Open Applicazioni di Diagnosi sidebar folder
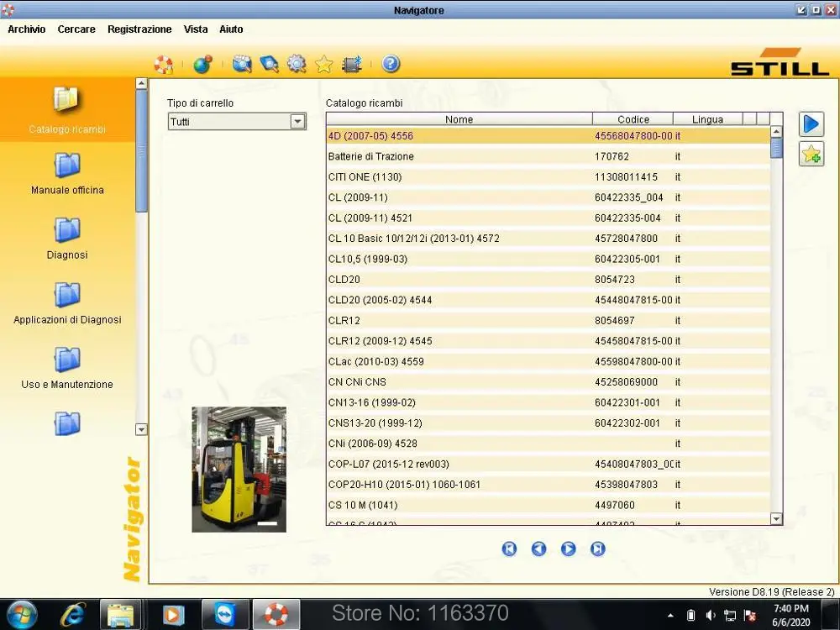 pos(67,303)
